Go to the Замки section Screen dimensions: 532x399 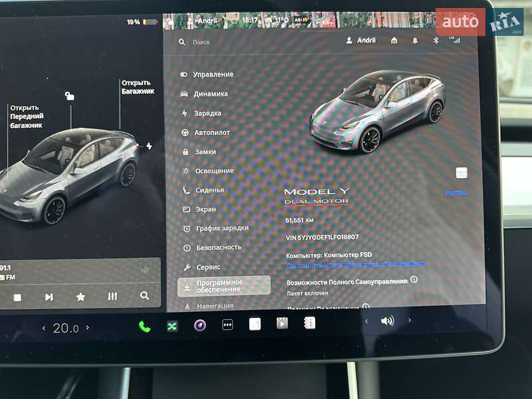coord(199,152)
